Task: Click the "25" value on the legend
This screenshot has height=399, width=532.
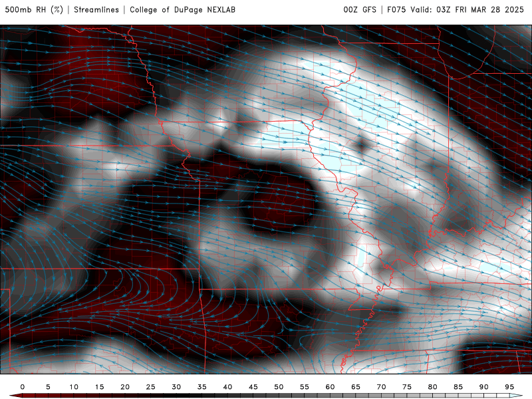Action: click(x=151, y=387)
